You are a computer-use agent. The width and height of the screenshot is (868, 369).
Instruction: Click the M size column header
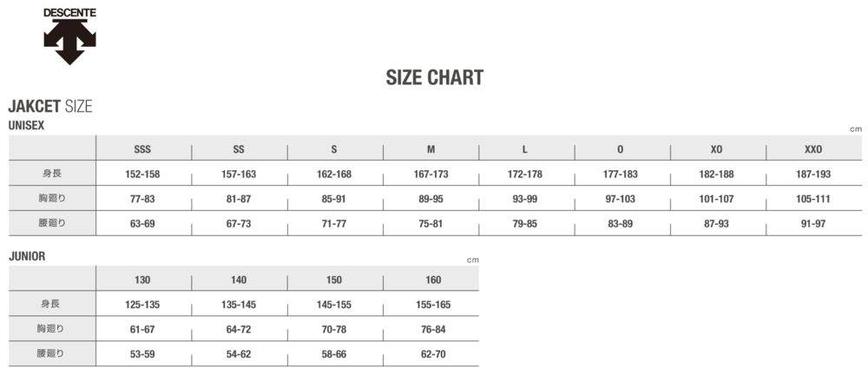click(x=431, y=148)
